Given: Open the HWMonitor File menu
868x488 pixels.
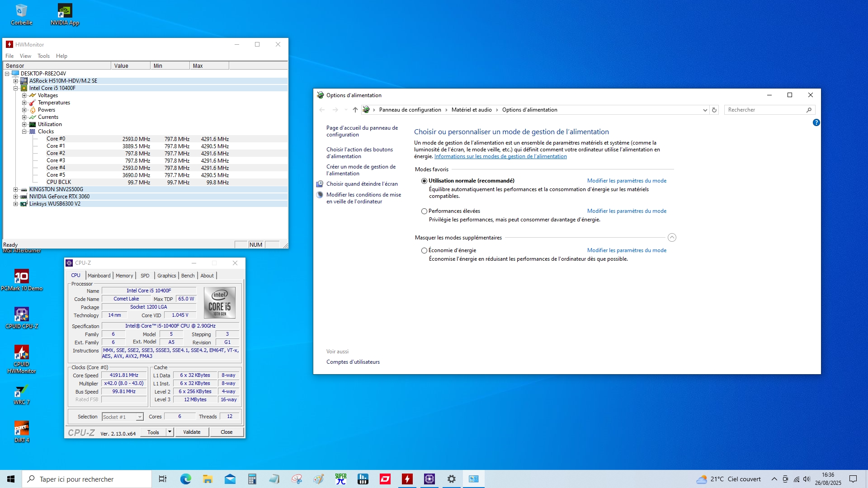Looking at the screenshot, I should pos(9,56).
